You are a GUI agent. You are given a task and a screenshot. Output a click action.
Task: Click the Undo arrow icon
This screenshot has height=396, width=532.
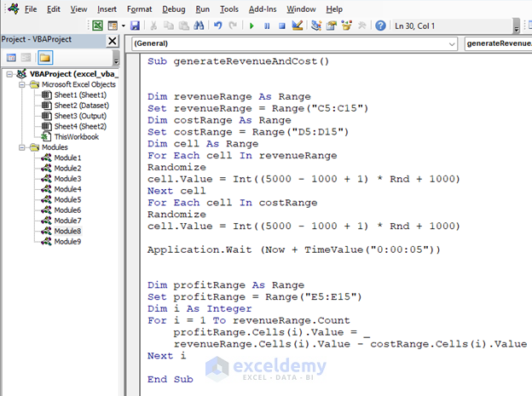click(x=217, y=26)
